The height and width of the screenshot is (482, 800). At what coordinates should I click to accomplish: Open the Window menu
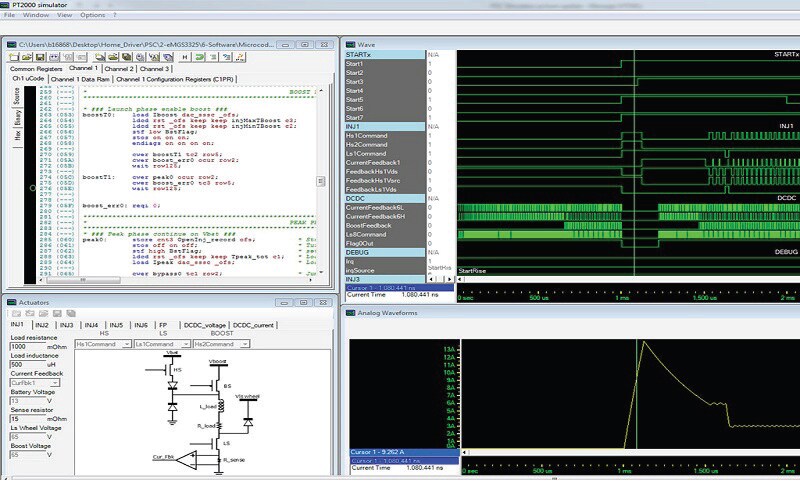coord(35,16)
